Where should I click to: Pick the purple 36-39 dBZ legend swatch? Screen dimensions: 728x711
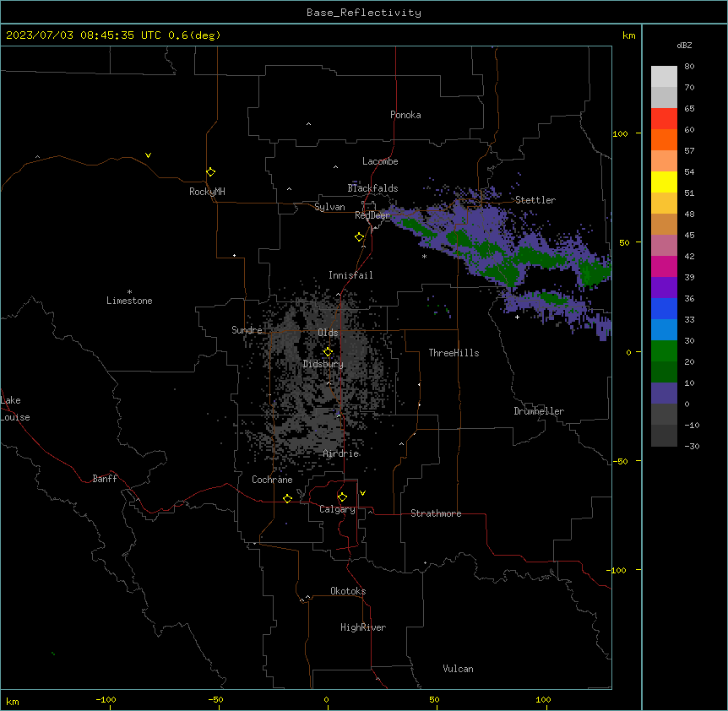[664, 287]
